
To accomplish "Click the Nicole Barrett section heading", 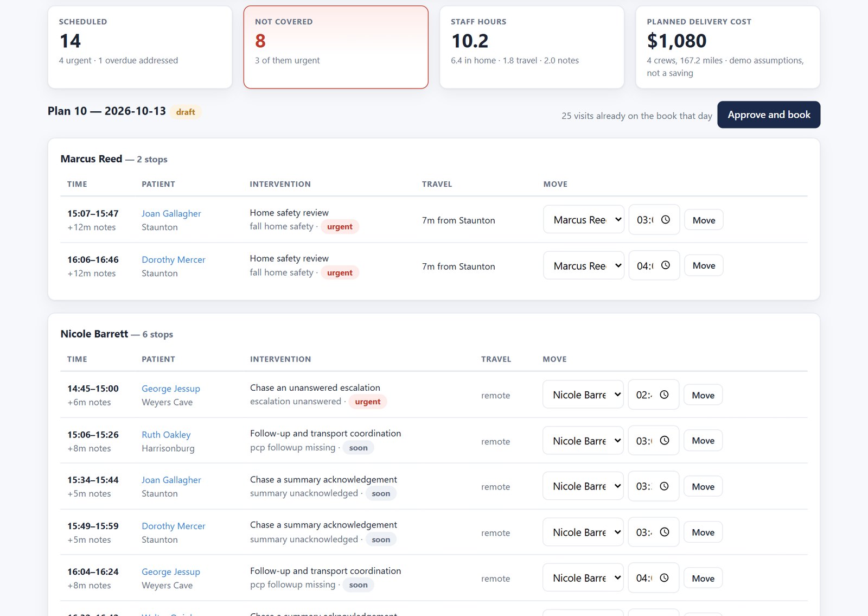I will [117, 334].
